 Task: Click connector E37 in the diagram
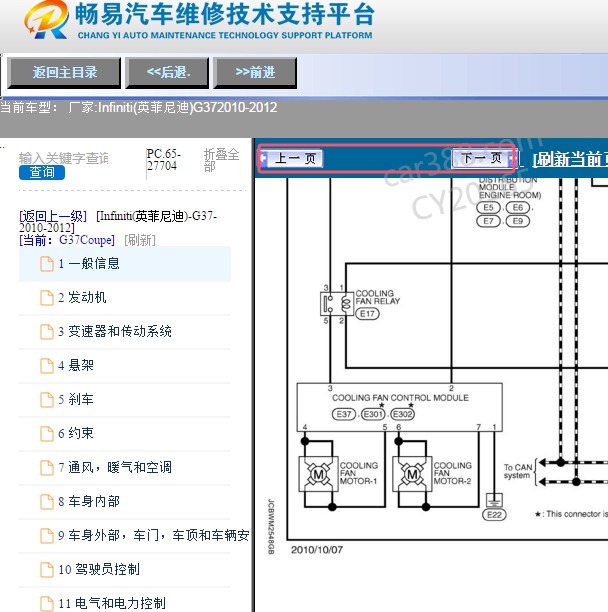click(344, 414)
